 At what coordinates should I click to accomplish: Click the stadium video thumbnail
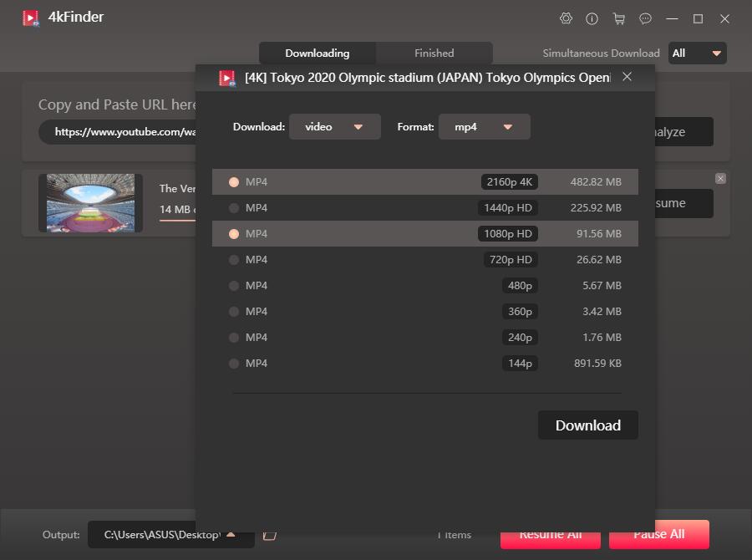pos(90,202)
